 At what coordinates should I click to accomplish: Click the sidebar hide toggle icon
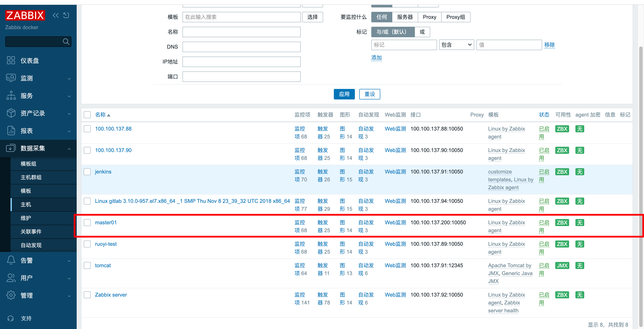tap(66, 16)
